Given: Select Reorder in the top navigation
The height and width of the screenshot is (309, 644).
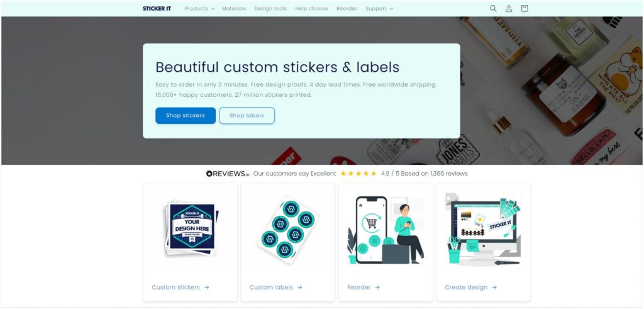Looking at the screenshot, I should (x=347, y=8).
